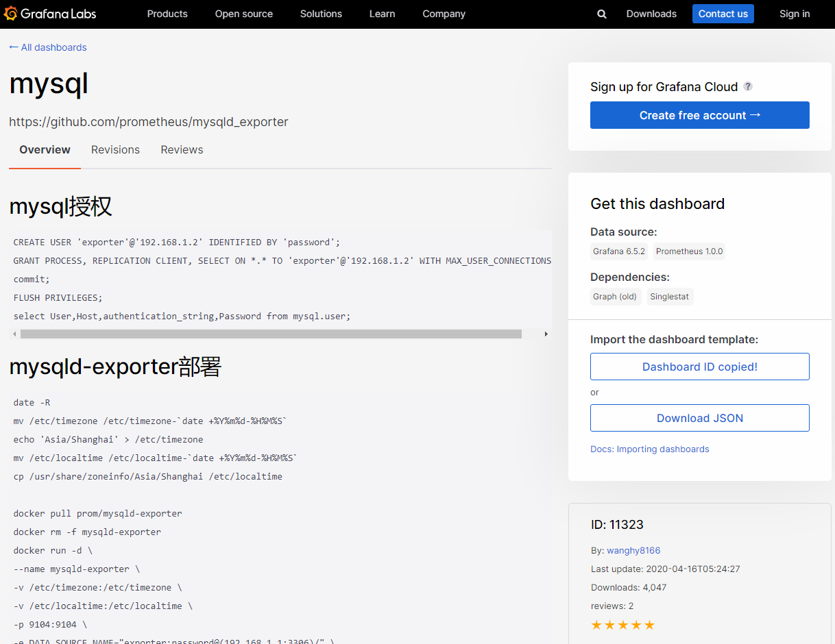Click the CREATE USER code line
The height and width of the screenshot is (644, 835).
[177, 242]
